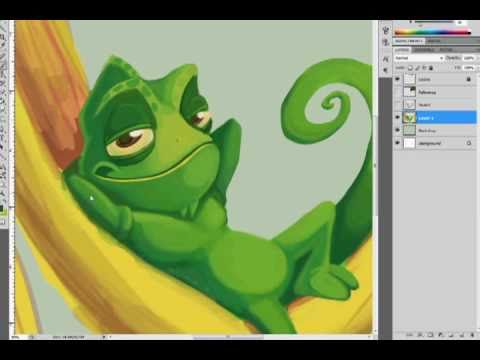This screenshot has height=360, width=480.
Task: Create a new group folder icon
Action: point(451,334)
